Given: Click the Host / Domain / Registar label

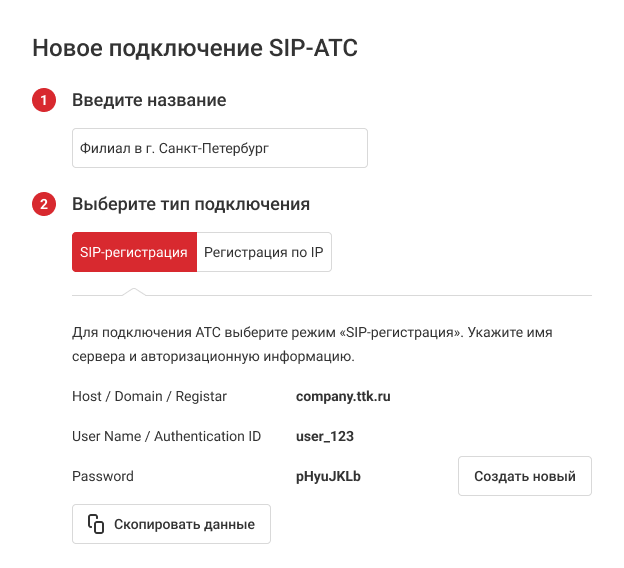Looking at the screenshot, I should click(x=150, y=397).
